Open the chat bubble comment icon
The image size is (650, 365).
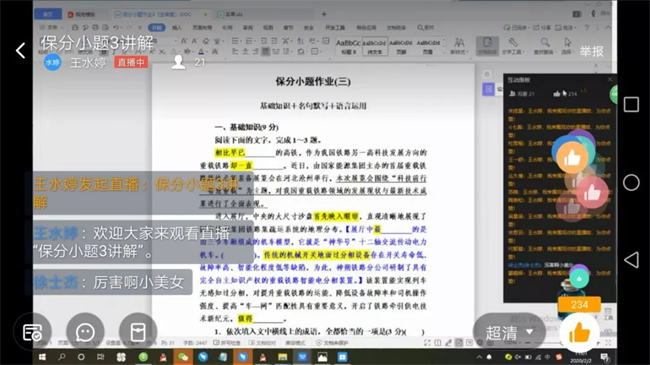click(x=85, y=332)
